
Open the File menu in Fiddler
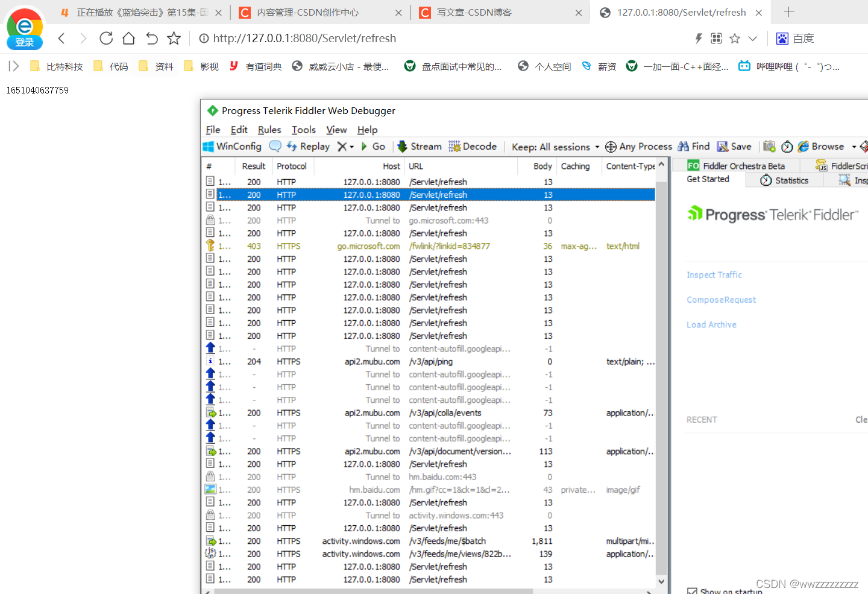pos(213,130)
